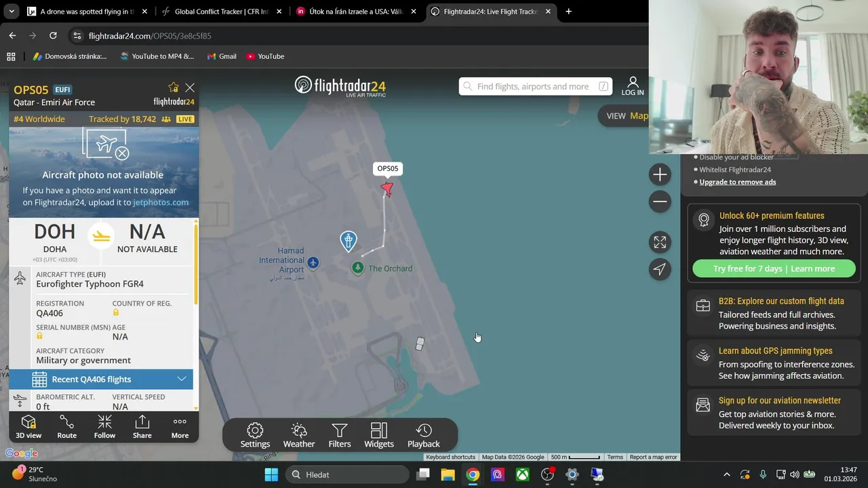Open File Explorer from taskbar
This screenshot has height=488, width=868.
click(448, 474)
